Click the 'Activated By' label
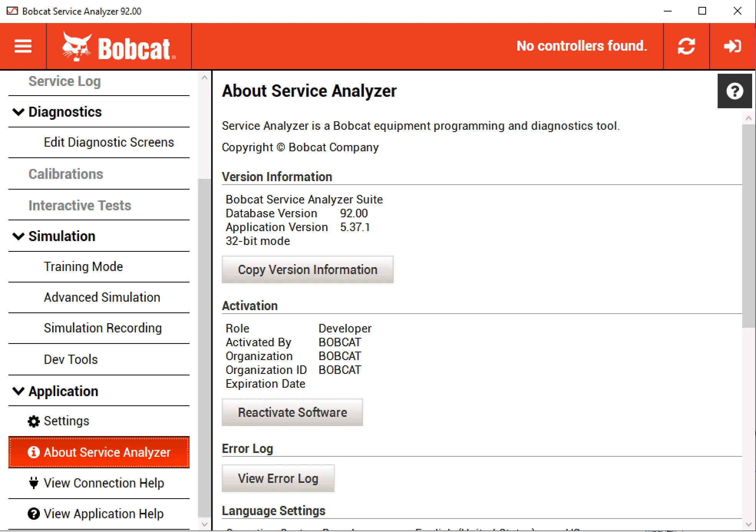 point(258,342)
